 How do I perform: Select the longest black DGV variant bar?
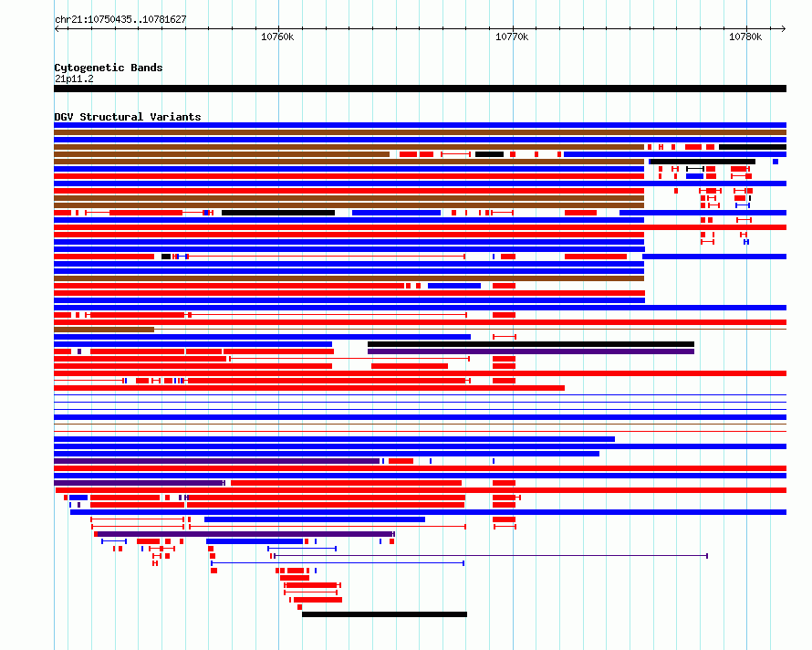click(531, 344)
